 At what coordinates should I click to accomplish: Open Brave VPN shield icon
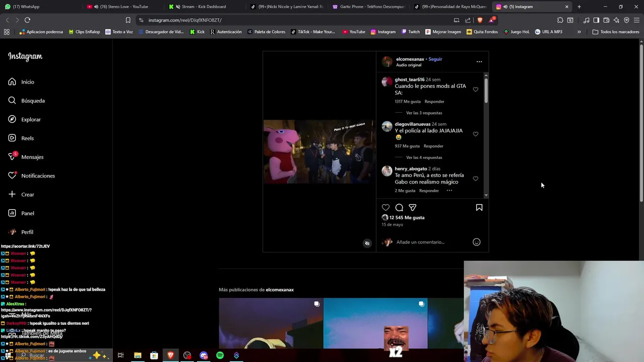pyautogui.click(x=626, y=20)
